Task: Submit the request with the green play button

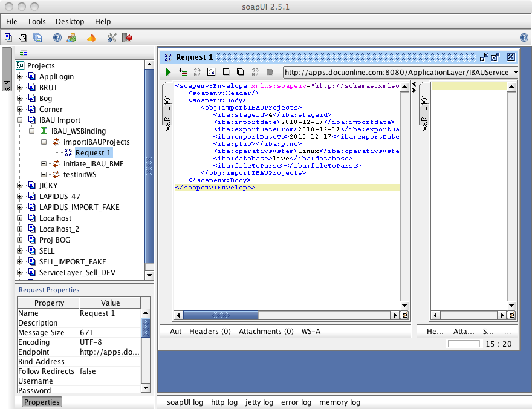Action: [x=168, y=72]
